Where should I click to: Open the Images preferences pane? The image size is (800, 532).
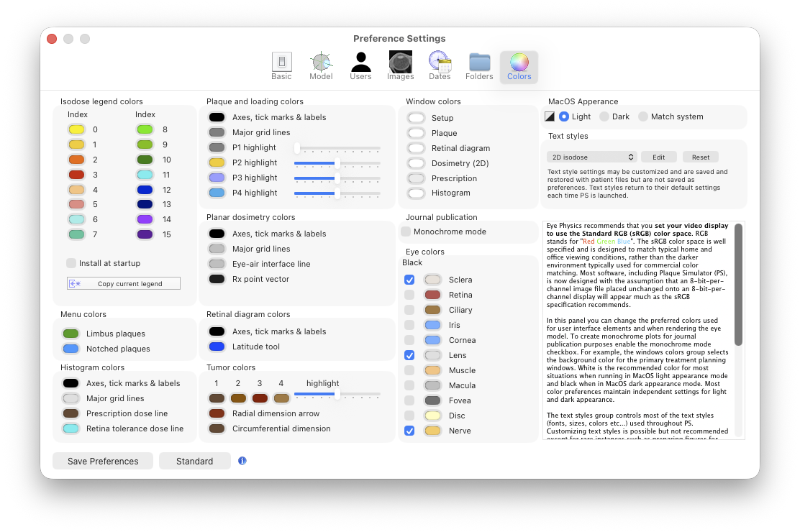[400, 66]
